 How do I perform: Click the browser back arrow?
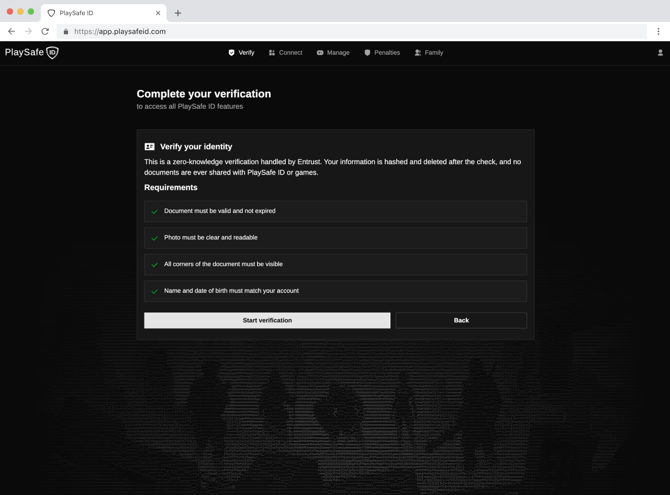coord(12,31)
